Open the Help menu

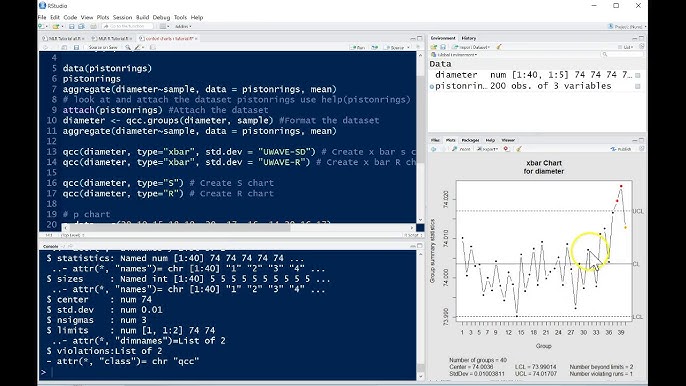pos(197,18)
